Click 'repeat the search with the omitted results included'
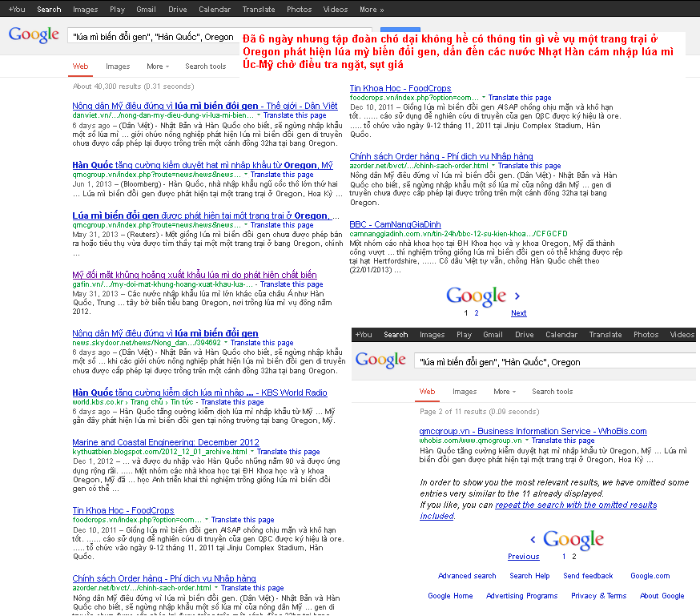The height and width of the screenshot is (616, 700). pyautogui.click(x=538, y=510)
